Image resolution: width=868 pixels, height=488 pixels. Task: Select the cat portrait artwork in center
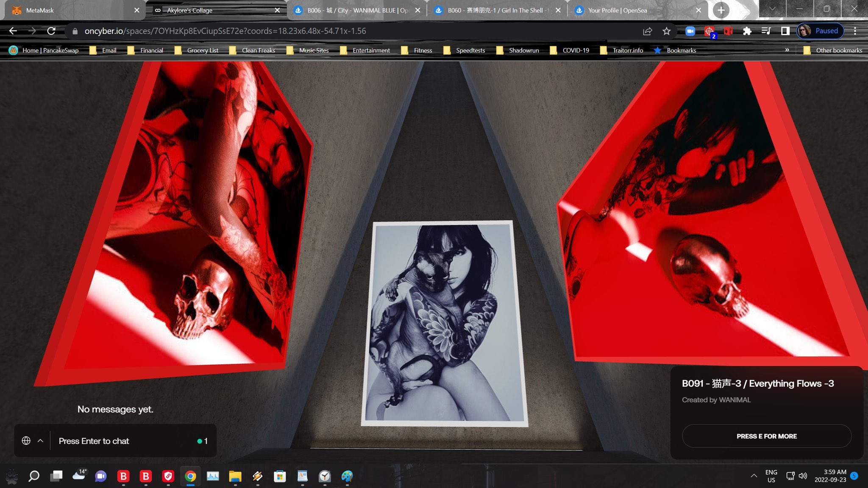(444, 324)
